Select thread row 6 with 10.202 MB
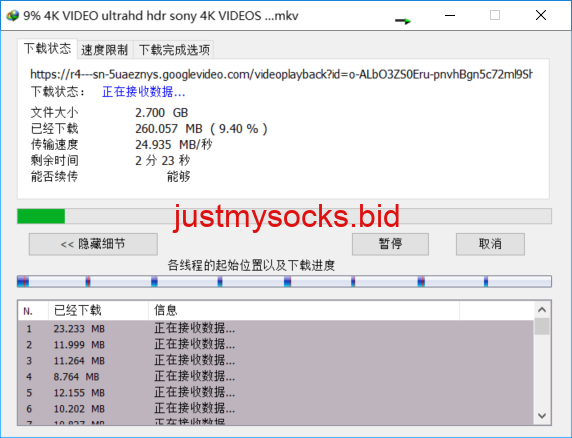Screen dimensions: 572x438 click(x=275, y=409)
